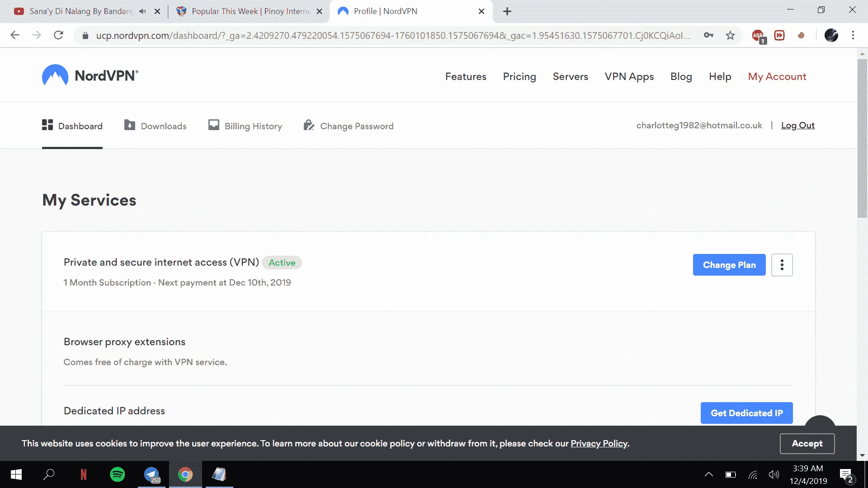The width and height of the screenshot is (868, 488).
Task: Open Telegram from the taskbar
Action: pyautogui.click(x=152, y=474)
